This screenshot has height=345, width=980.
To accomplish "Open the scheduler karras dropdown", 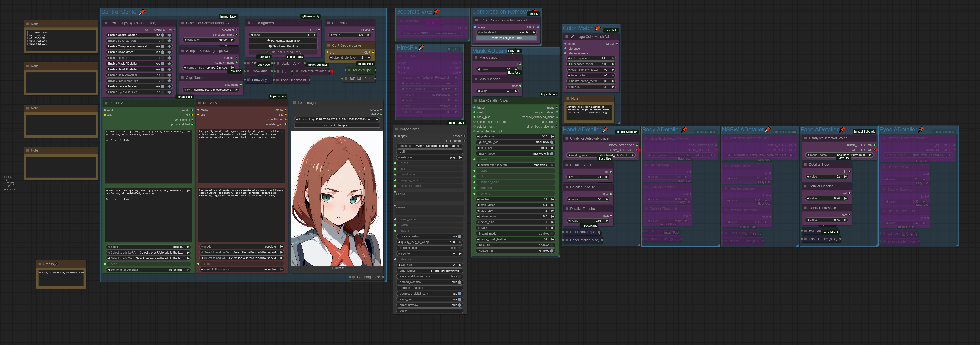I will [x=209, y=40].
